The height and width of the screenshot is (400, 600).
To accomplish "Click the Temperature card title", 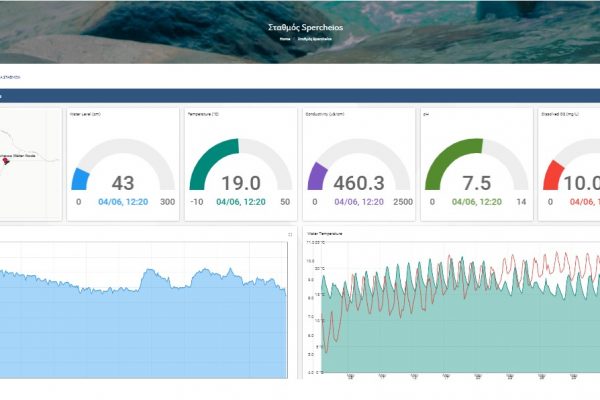I will pyautogui.click(x=203, y=114).
